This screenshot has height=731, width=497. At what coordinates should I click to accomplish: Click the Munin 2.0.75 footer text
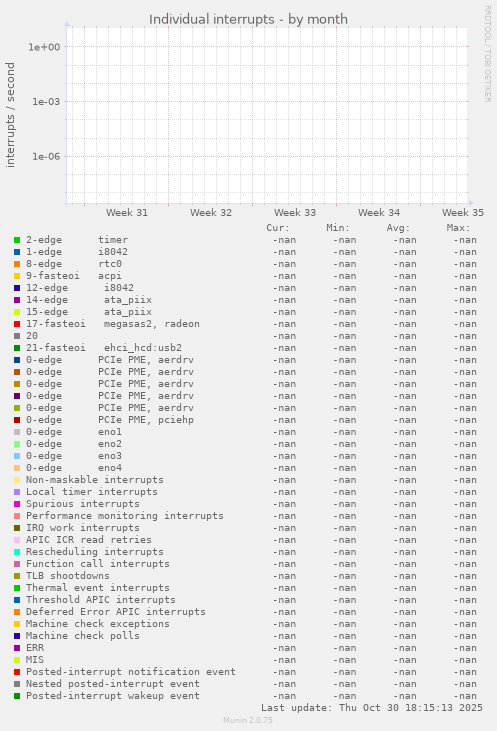pyautogui.click(x=248, y=720)
